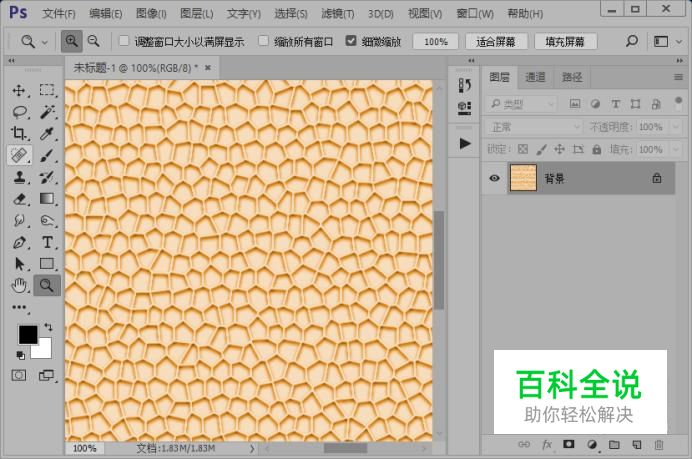Select the Move tool
Screen dimensions: 692x459
[x=19, y=90]
